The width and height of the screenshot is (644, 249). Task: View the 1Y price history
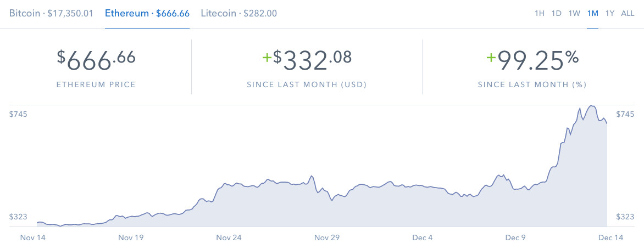point(609,13)
